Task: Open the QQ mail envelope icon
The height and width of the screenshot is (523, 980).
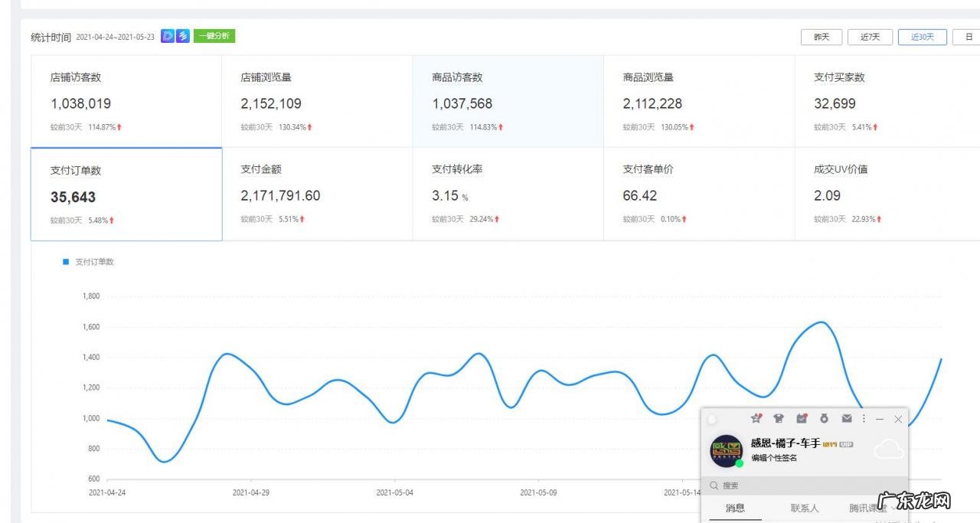Action: (847, 418)
